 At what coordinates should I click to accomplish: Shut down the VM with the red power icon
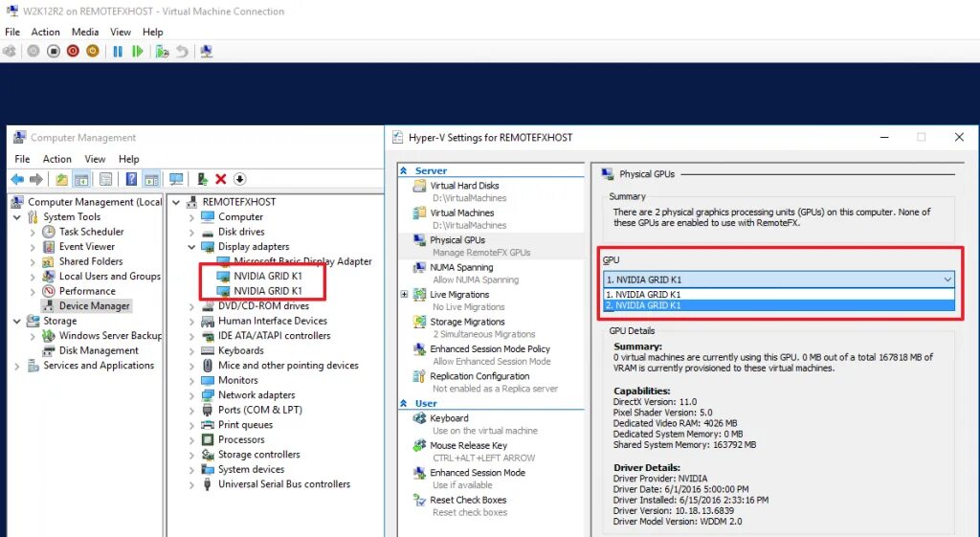(73, 52)
